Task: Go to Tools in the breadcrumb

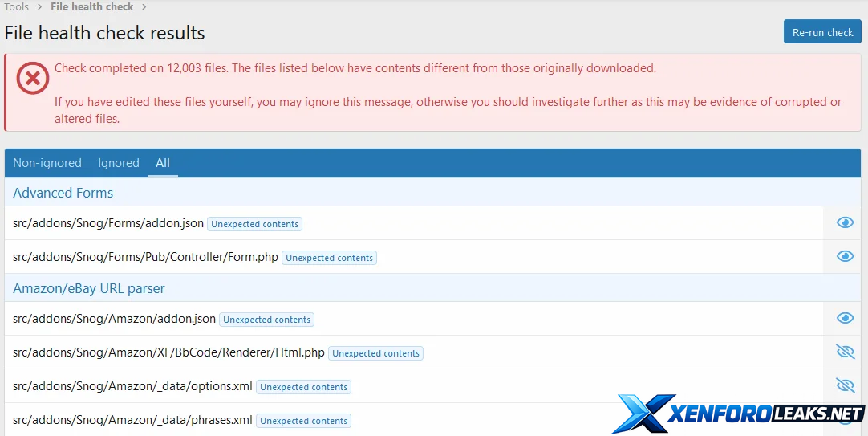Action: [x=17, y=7]
